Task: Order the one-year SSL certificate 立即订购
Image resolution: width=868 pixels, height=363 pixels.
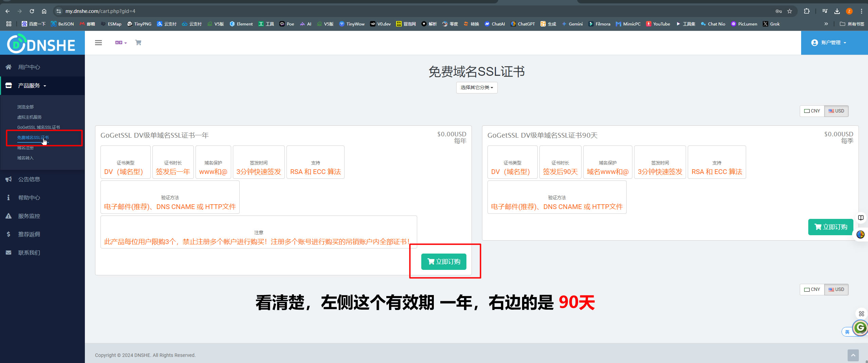Action: [x=444, y=262]
